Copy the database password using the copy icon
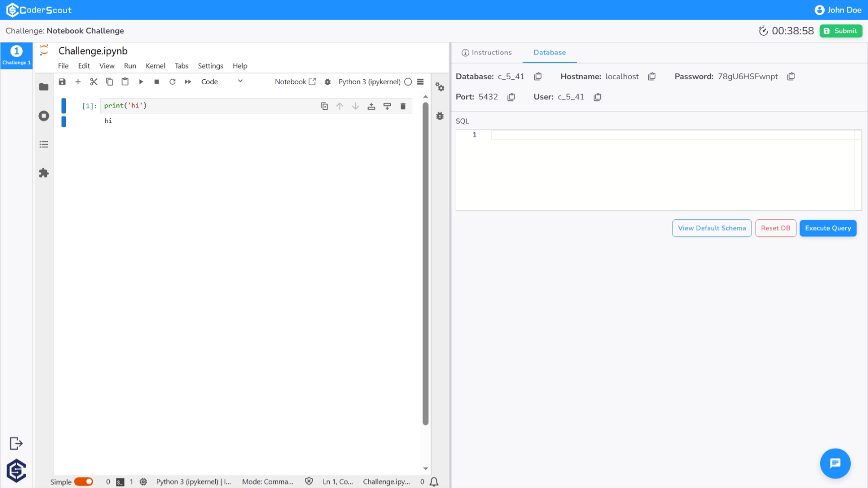 point(790,76)
